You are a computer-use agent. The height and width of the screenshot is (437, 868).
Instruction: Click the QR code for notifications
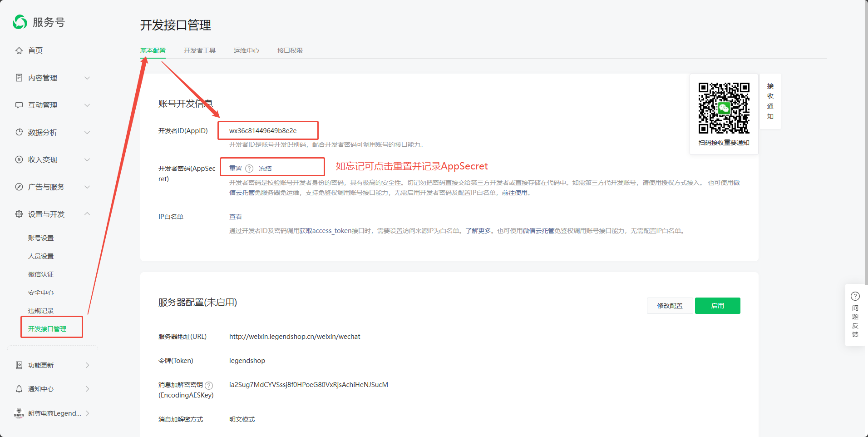tap(724, 108)
